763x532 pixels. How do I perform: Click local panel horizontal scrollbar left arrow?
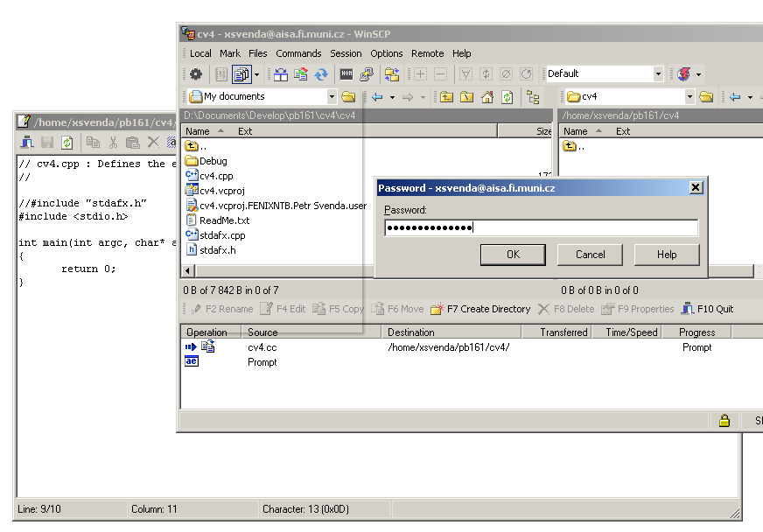coord(188,270)
